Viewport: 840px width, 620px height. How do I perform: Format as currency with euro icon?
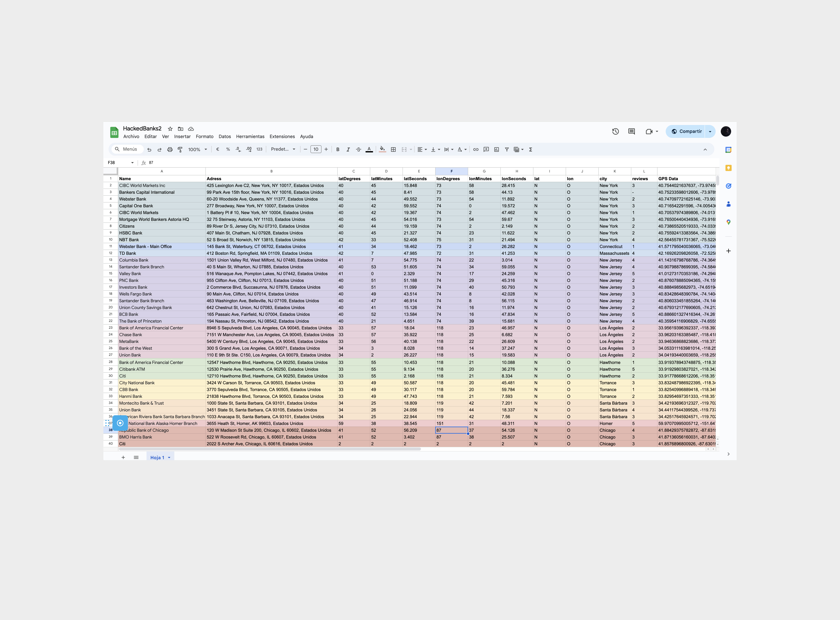pyautogui.click(x=217, y=150)
